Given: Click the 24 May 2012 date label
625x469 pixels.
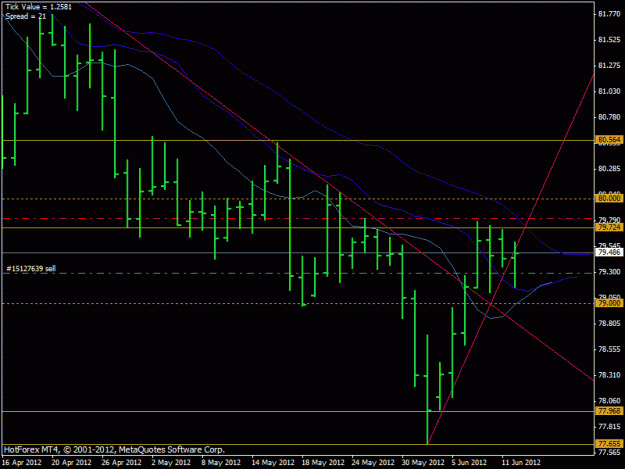Looking at the screenshot, I should (373, 462).
